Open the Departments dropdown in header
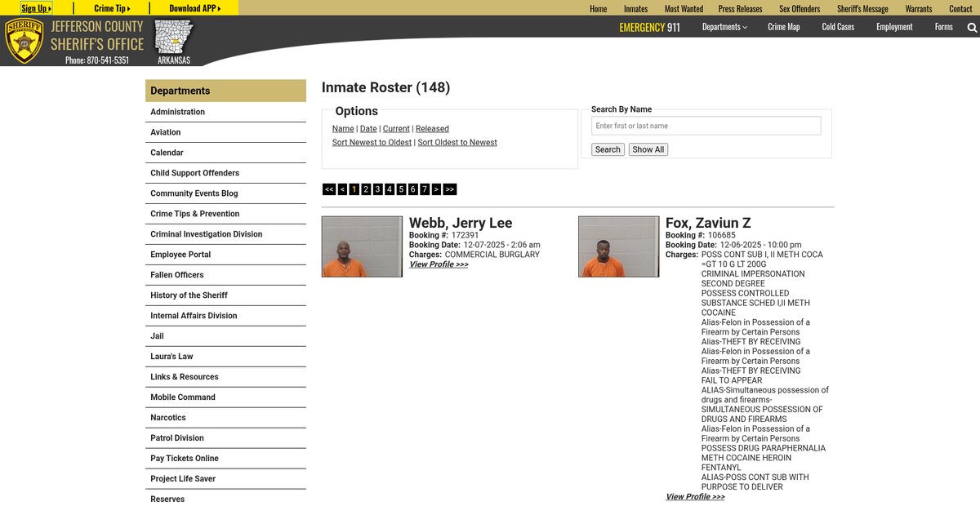Image resolution: width=980 pixels, height=506 pixels. click(x=724, y=27)
